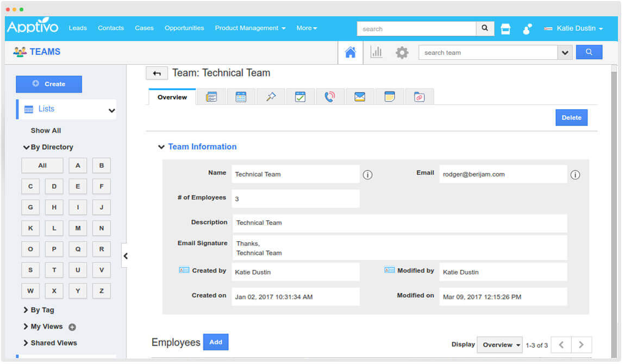
Task: Open the Emails envelope tab icon
Action: coord(360,96)
